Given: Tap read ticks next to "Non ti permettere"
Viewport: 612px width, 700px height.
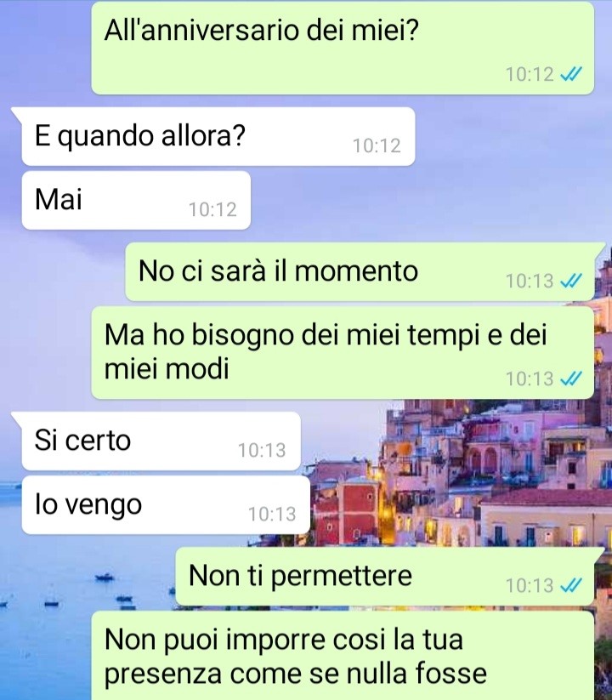Looking at the screenshot, I should pos(571,585).
